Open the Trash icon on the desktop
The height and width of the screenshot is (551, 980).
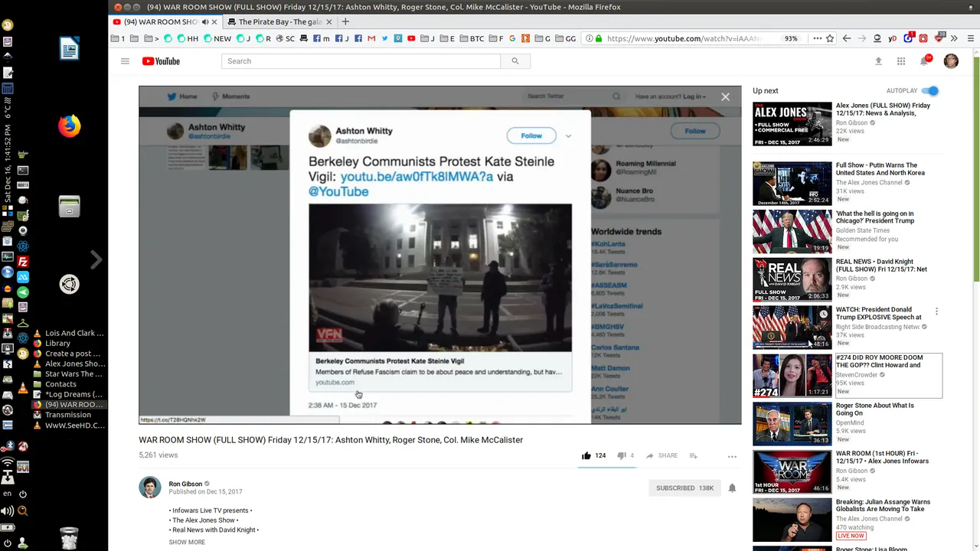click(x=69, y=539)
